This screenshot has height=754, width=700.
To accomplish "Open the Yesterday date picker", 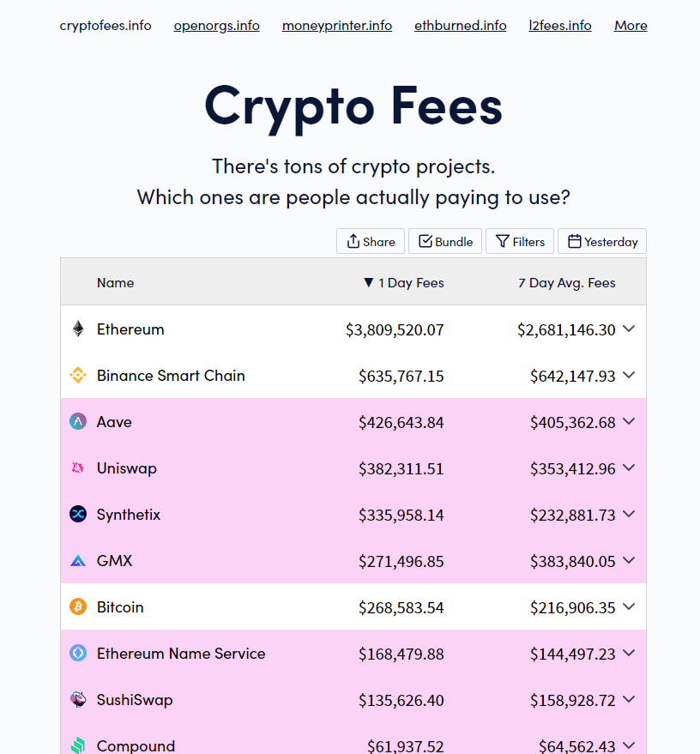I will 602,241.
